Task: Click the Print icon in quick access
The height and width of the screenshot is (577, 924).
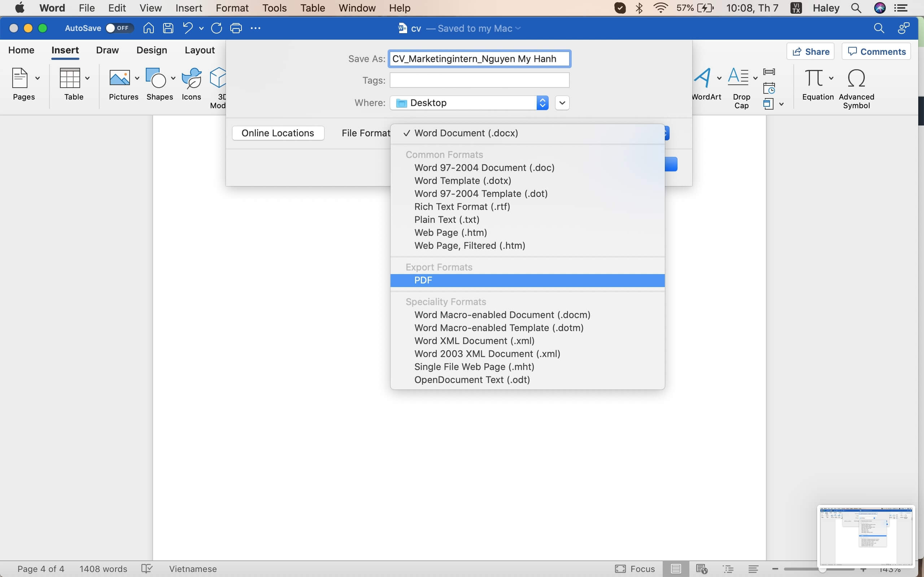Action: pos(236,28)
